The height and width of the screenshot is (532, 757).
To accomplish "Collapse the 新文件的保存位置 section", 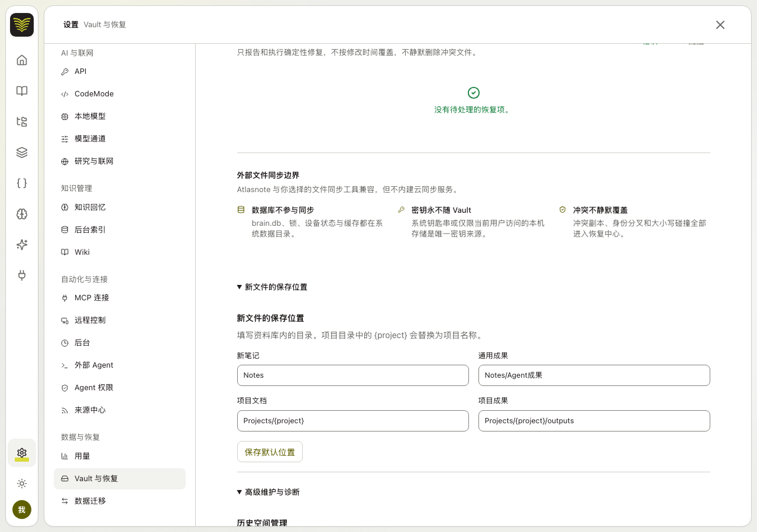I will pyautogui.click(x=272, y=287).
